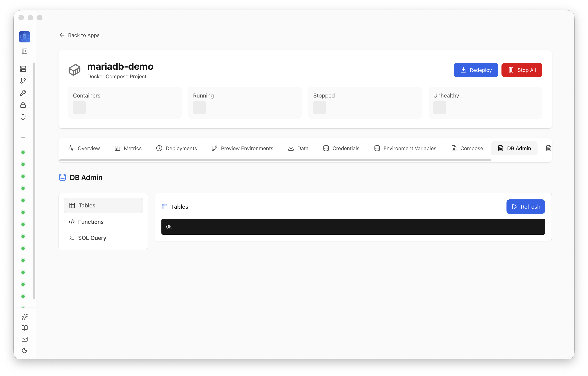Click the table grid icon in the Tables panel header
588x376 pixels.
[x=165, y=207]
